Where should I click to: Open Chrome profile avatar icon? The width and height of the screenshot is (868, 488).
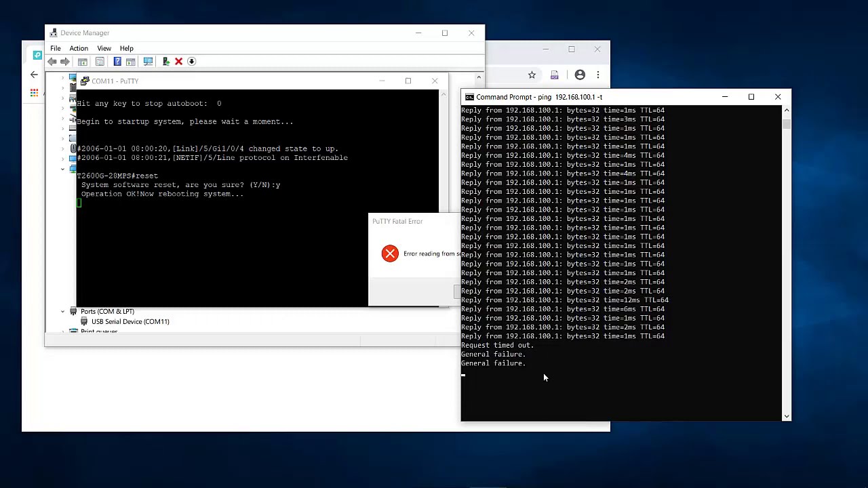pyautogui.click(x=580, y=75)
